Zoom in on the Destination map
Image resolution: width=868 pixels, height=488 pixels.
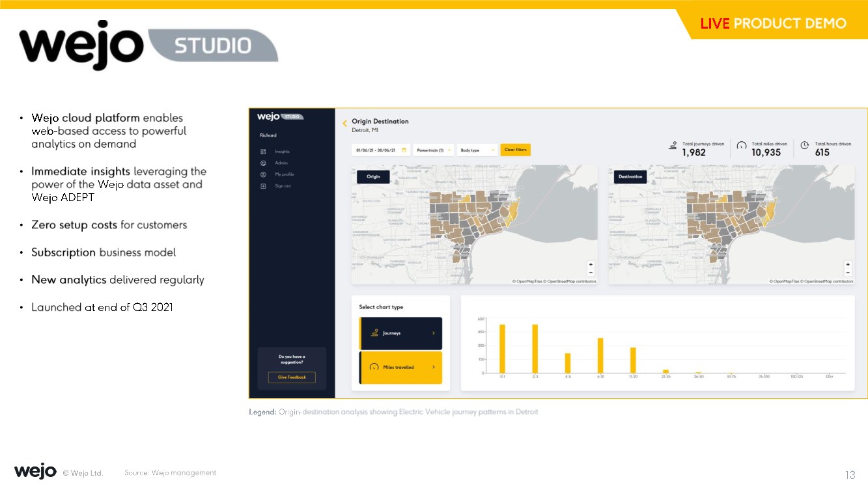coord(847,264)
